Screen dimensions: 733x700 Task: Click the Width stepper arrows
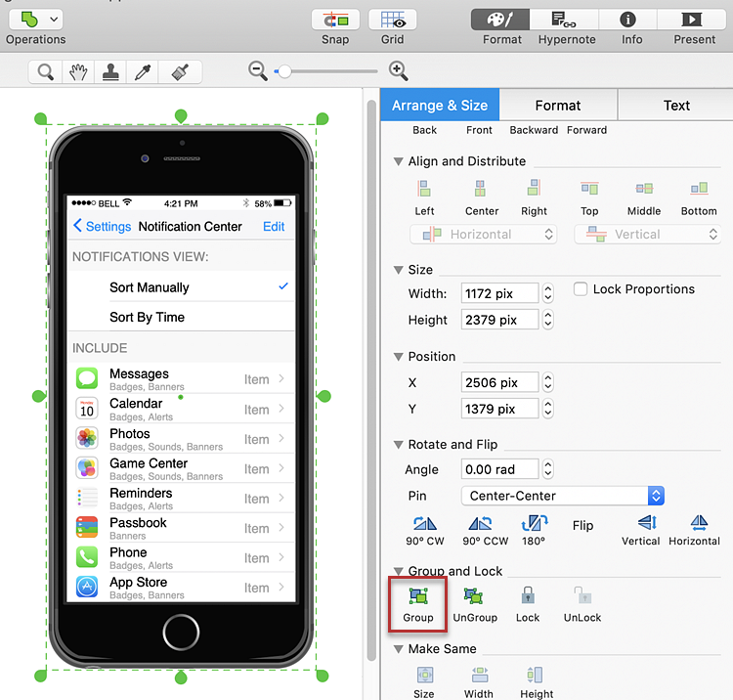[x=548, y=293]
